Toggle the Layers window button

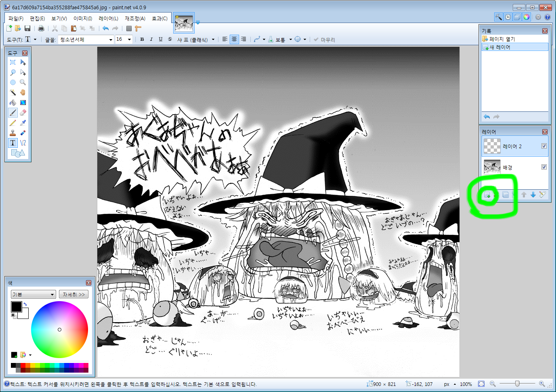[517, 17]
